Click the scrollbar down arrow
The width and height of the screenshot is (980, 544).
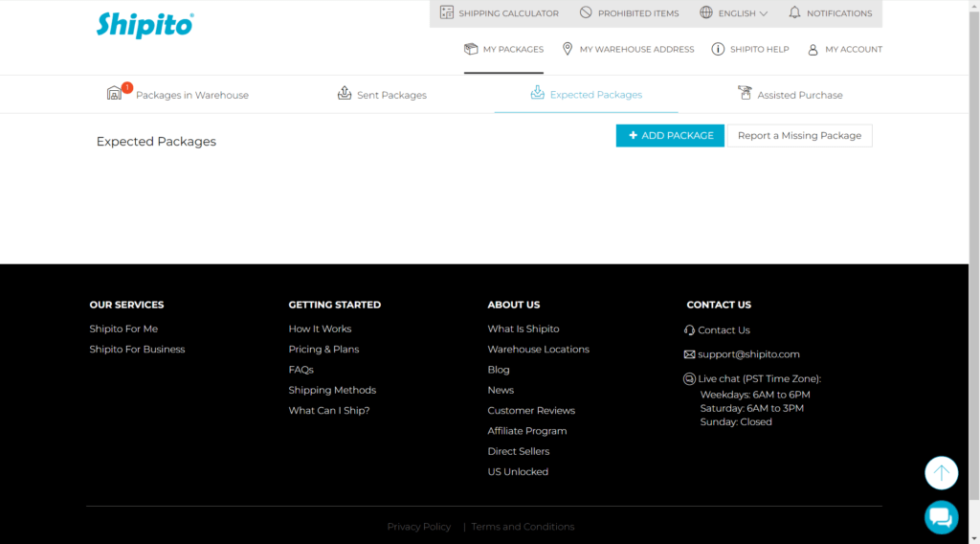(974, 538)
